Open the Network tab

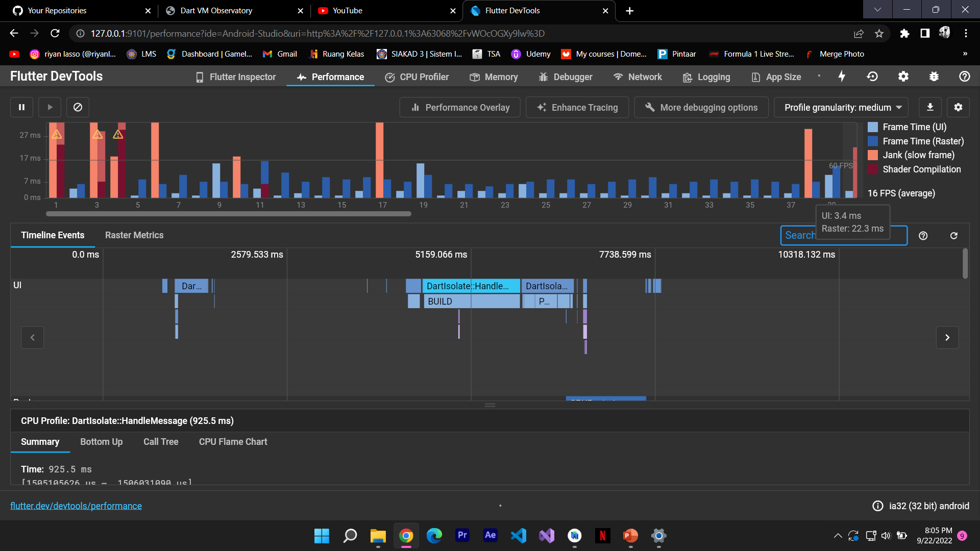coord(638,77)
